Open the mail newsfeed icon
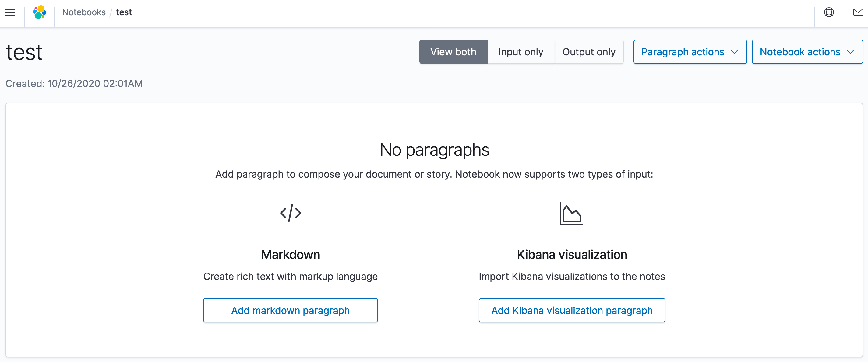Image resolution: width=868 pixels, height=362 pixels. click(x=858, y=12)
